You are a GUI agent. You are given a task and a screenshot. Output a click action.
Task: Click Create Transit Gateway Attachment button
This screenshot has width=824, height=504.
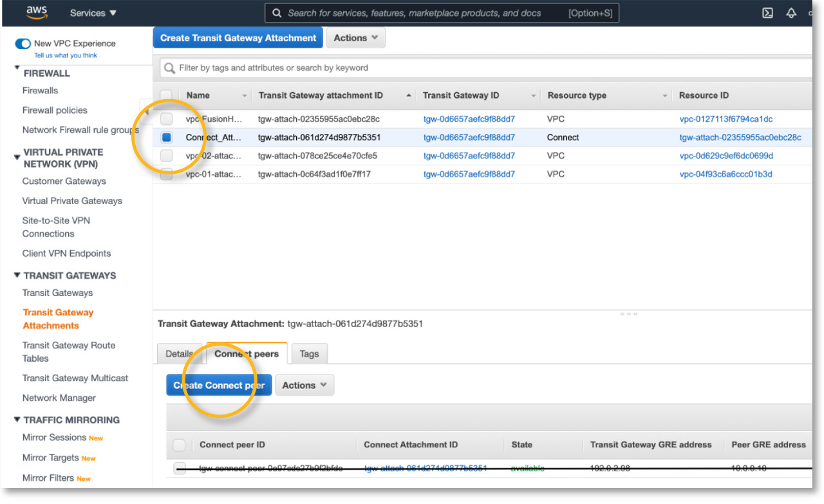tap(238, 38)
